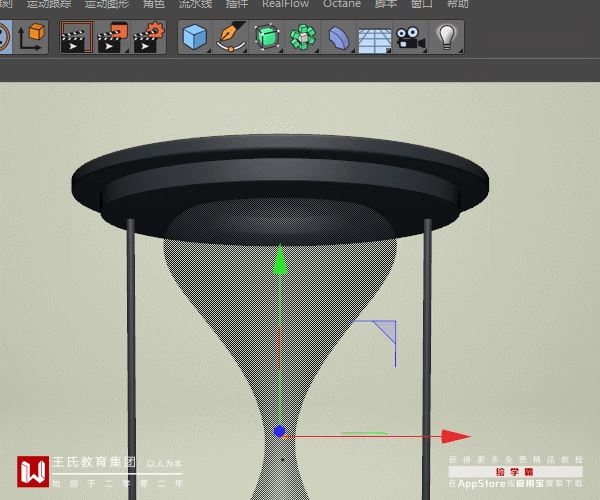Click the red X-axis arrow handle

click(x=456, y=436)
